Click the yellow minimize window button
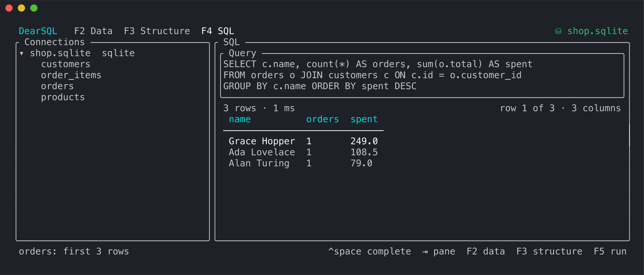This screenshot has height=275, width=644. point(21,8)
